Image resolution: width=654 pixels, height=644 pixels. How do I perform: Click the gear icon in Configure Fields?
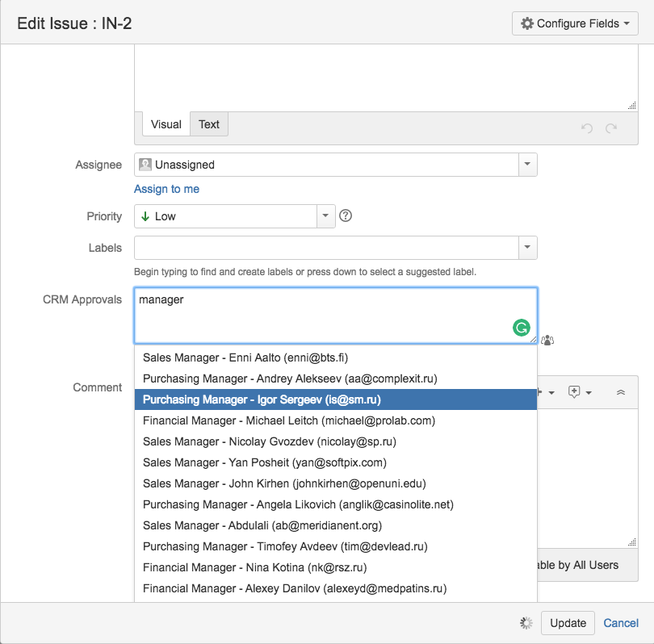click(x=527, y=23)
